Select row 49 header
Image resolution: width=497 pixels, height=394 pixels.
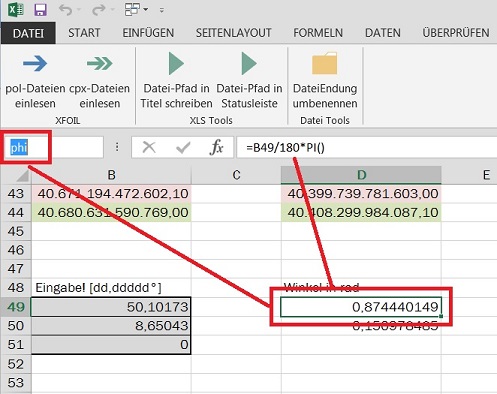click(x=16, y=306)
